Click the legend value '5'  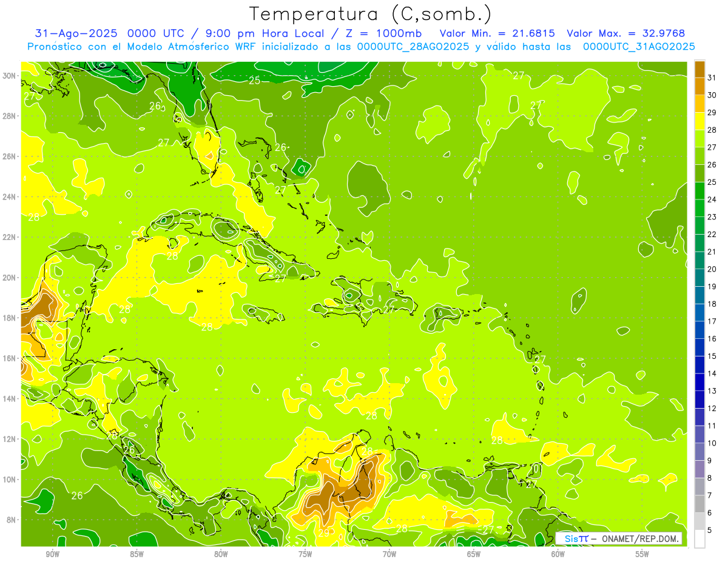(710, 530)
